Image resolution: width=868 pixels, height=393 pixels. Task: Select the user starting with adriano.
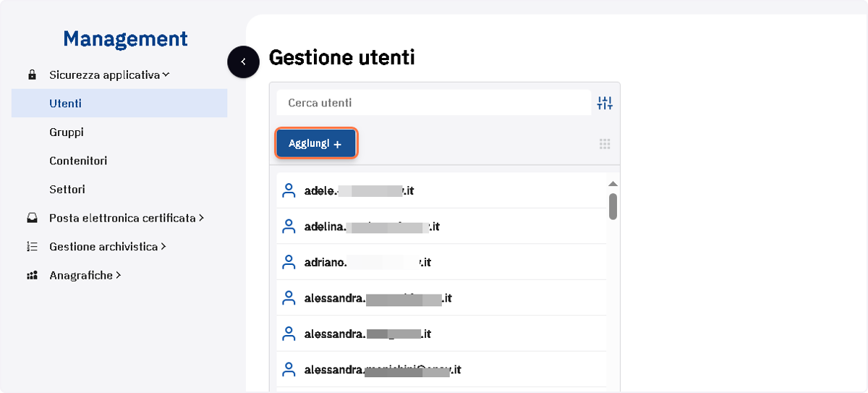pyautogui.click(x=441, y=262)
